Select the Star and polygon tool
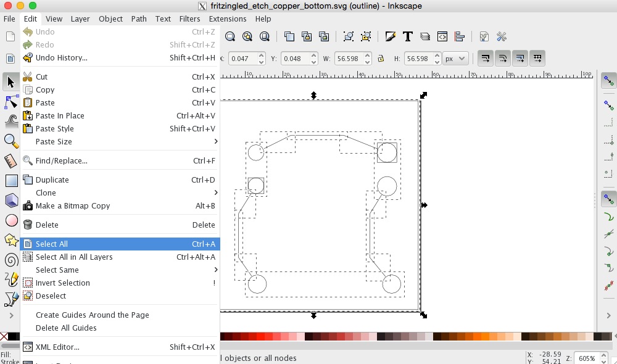Screen dimensions: 617x364 click(x=11, y=240)
